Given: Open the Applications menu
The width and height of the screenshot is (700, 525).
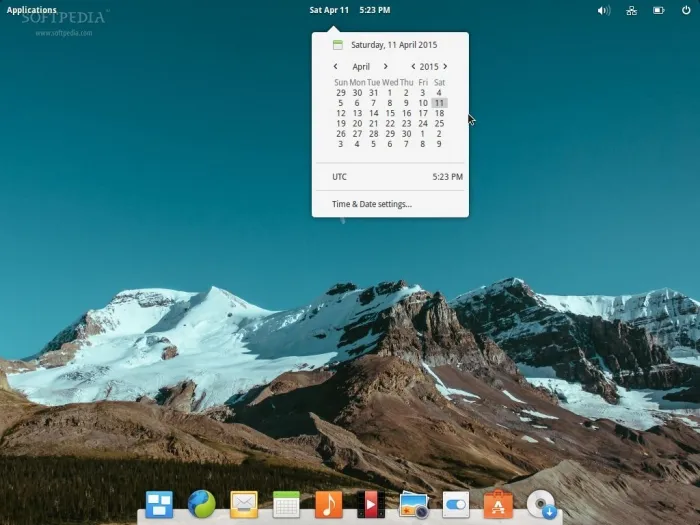Looking at the screenshot, I should (32, 10).
